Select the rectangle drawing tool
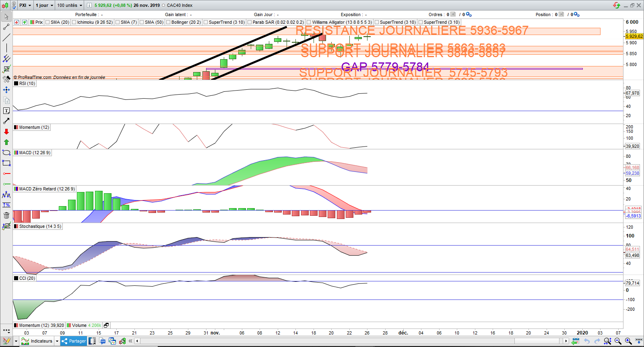Image resolution: width=644 pixels, height=347 pixels. (x=6, y=163)
